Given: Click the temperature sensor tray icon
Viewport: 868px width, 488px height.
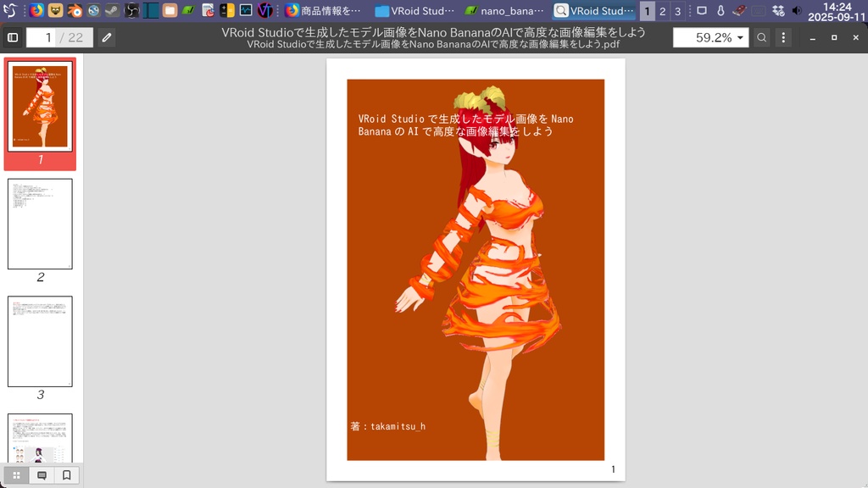Looking at the screenshot, I should (x=721, y=10).
